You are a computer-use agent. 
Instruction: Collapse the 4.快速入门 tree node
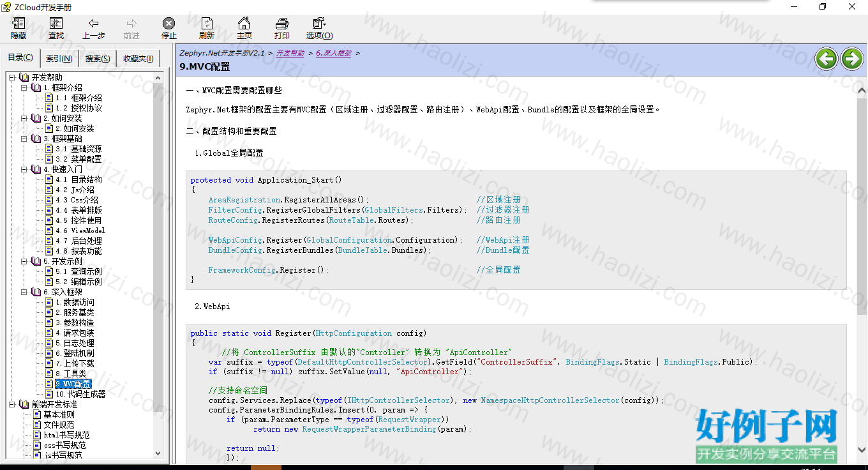[x=24, y=169]
